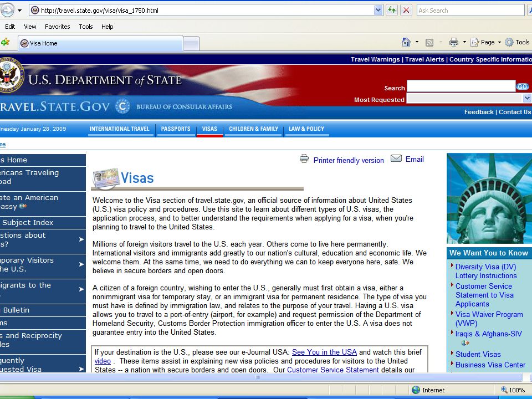Click the Refresh page icon
The height and width of the screenshot is (399, 532).
[392, 10]
